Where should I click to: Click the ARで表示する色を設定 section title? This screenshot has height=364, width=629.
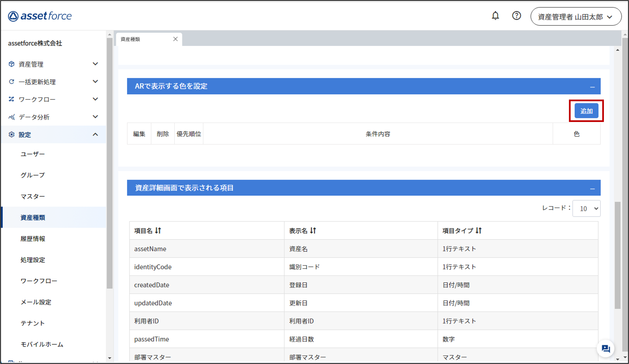171,86
